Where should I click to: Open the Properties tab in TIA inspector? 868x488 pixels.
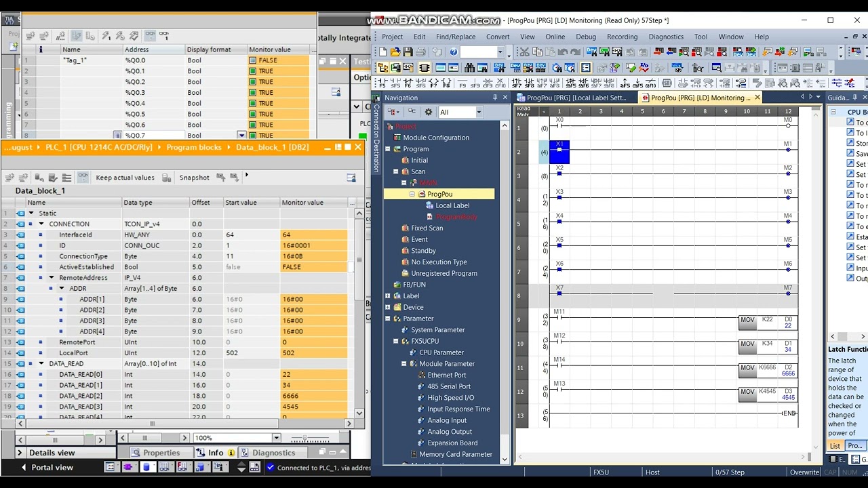coord(161,453)
